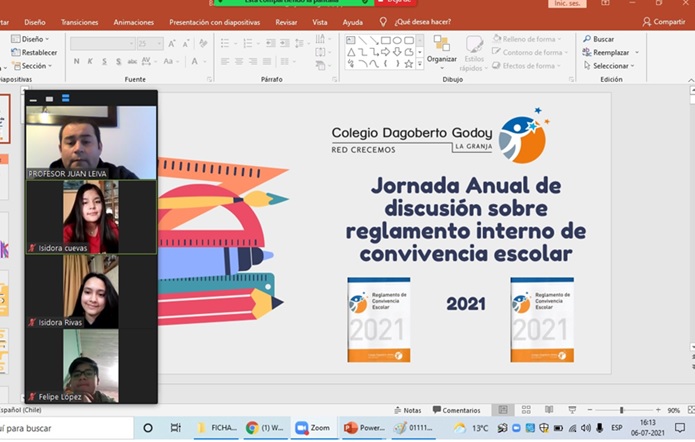This screenshot has width=695, height=442.
Task: Toggle underline (S) formatting
Action: pos(105,61)
